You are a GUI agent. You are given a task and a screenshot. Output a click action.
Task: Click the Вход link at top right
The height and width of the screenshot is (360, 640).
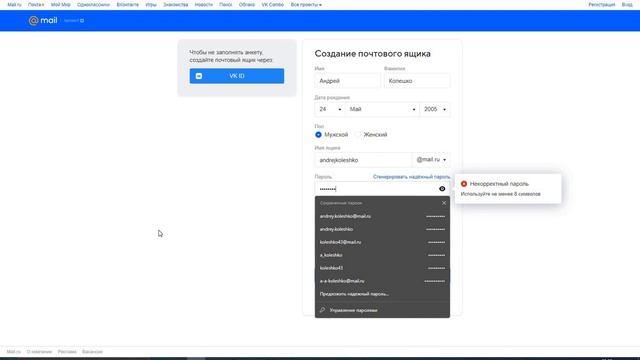627,5
